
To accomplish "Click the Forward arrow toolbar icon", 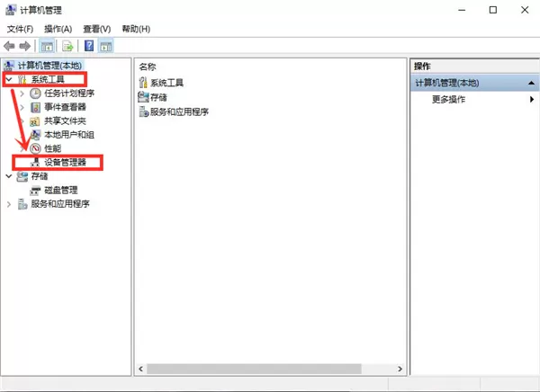I will (25, 46).
